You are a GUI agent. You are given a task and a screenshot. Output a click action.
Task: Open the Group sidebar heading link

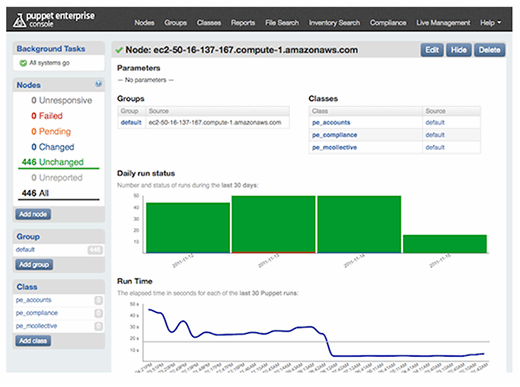(x=28, y=237)
